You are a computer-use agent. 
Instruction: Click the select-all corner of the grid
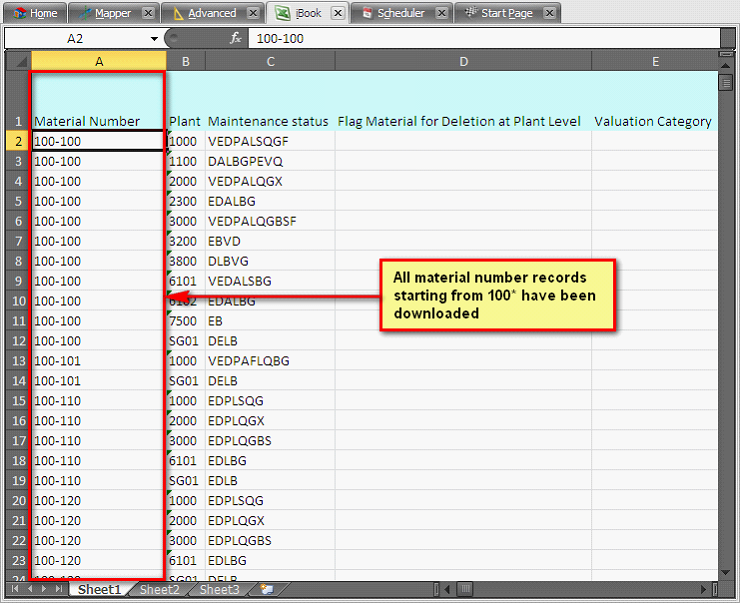click(17, 61)
